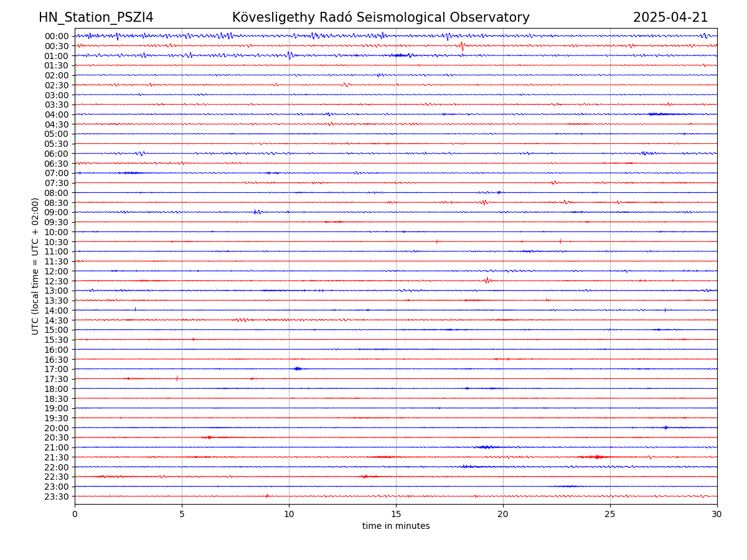Select the 00:00 trace row label
The image size is (747, 560).
(56, 36)
